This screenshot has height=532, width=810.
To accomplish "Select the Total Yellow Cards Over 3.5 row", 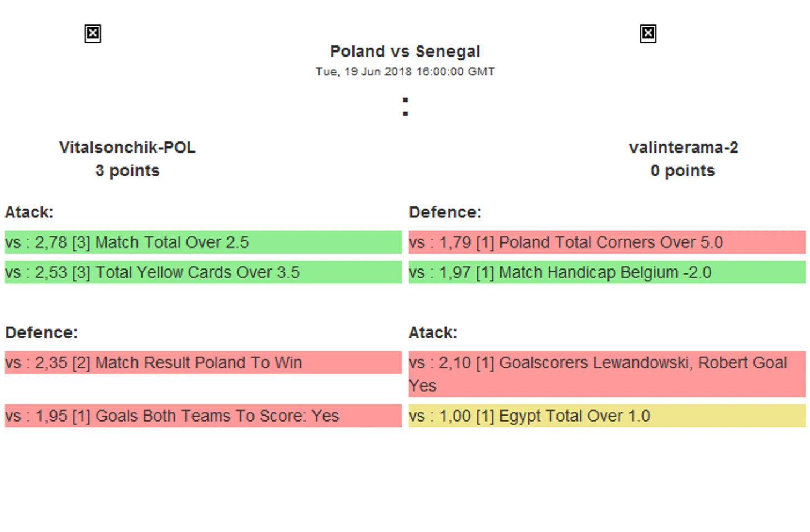I will [x=203, y=272].
